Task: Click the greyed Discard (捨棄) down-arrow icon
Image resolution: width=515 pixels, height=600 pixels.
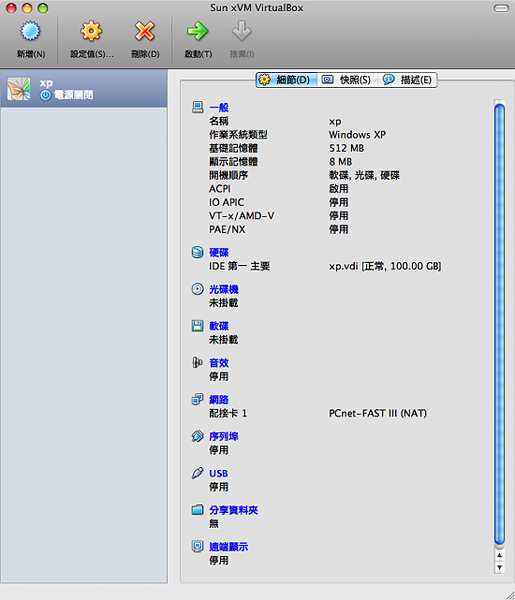Action: pos(241,31)
